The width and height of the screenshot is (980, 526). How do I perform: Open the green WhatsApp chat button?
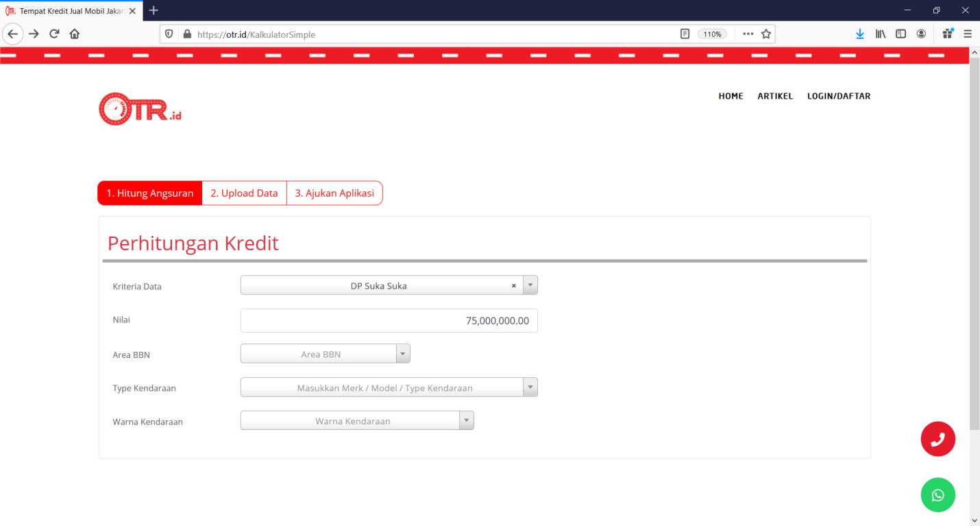938,494
